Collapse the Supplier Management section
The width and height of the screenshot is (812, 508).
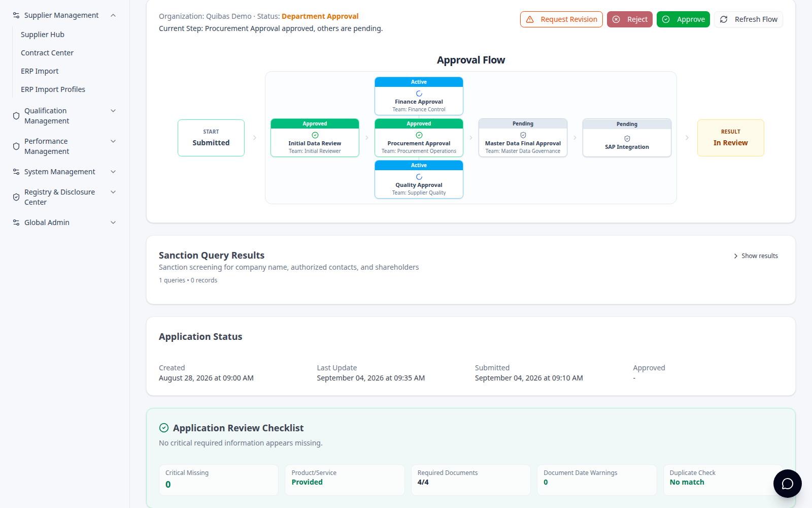(113, 15)
